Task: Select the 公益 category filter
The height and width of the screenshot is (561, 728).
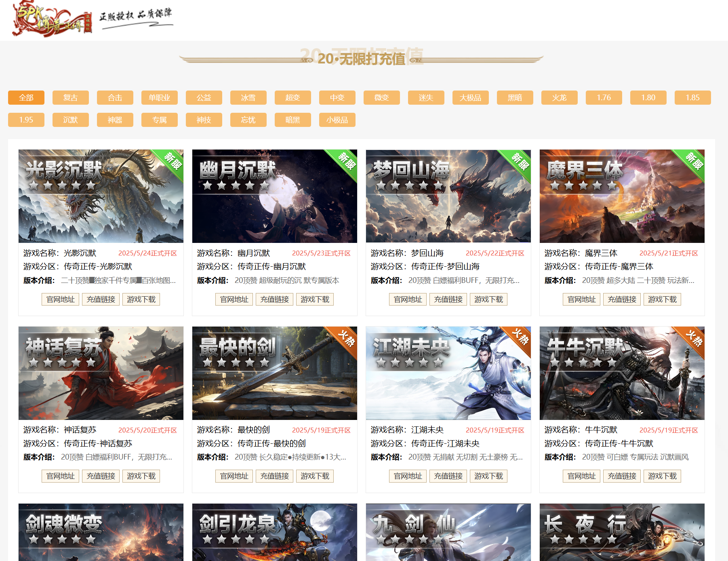Action: coord(204,98)
